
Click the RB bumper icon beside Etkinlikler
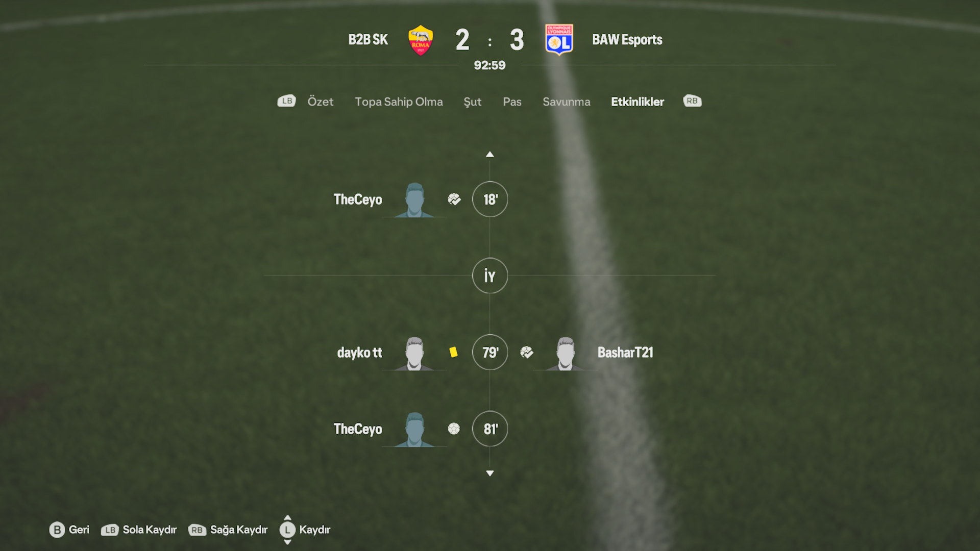coord(692,101)
